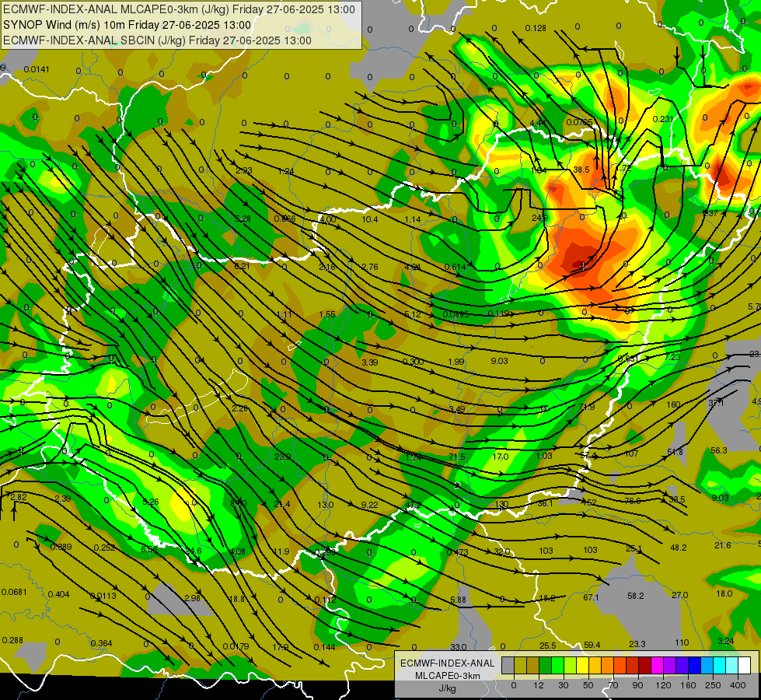The width and height of the screenshot is (761, 700).
Task: Click the 0.404 value at lower left
Action: pyautogui.click(x=59, y=594)
